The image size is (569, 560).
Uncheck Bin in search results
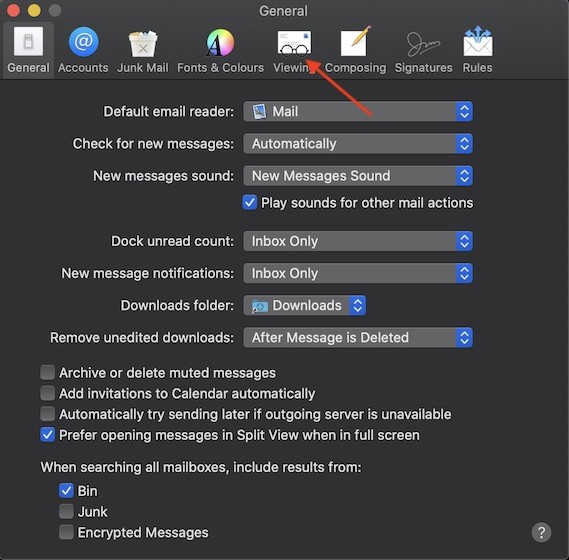[x=66, y=491]
